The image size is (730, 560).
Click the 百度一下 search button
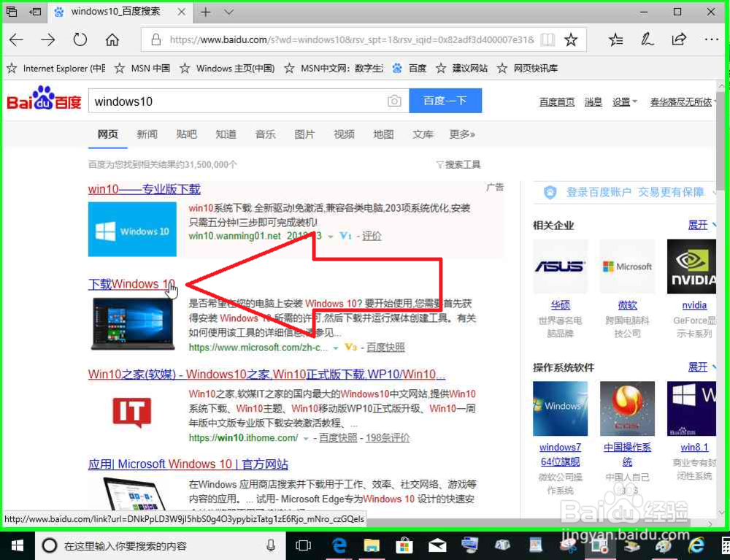[x=445, y=101]
